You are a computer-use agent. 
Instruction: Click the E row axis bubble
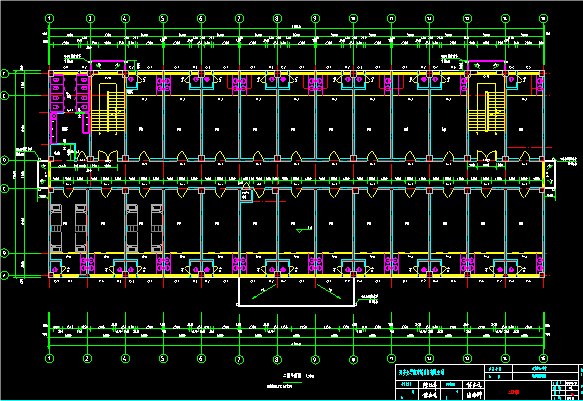(4, 96)
